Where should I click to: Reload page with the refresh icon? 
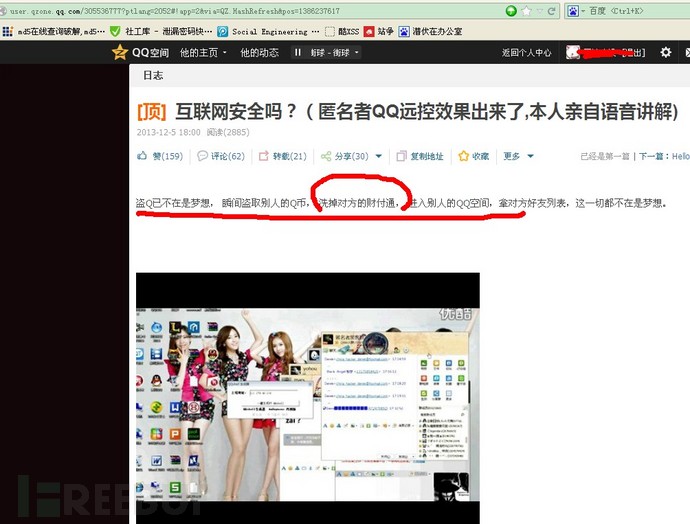coord(551,11)
